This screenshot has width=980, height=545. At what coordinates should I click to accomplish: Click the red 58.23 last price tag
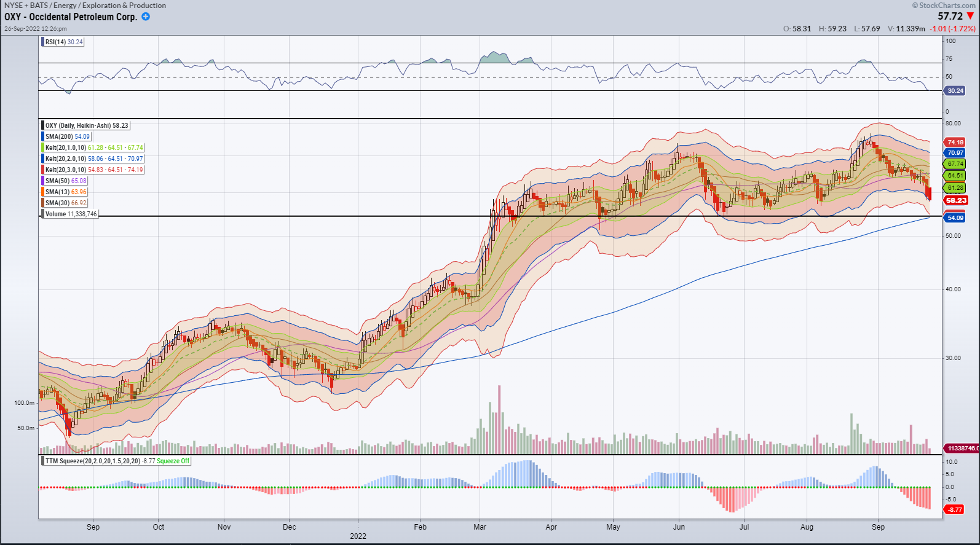coord(956,200)
